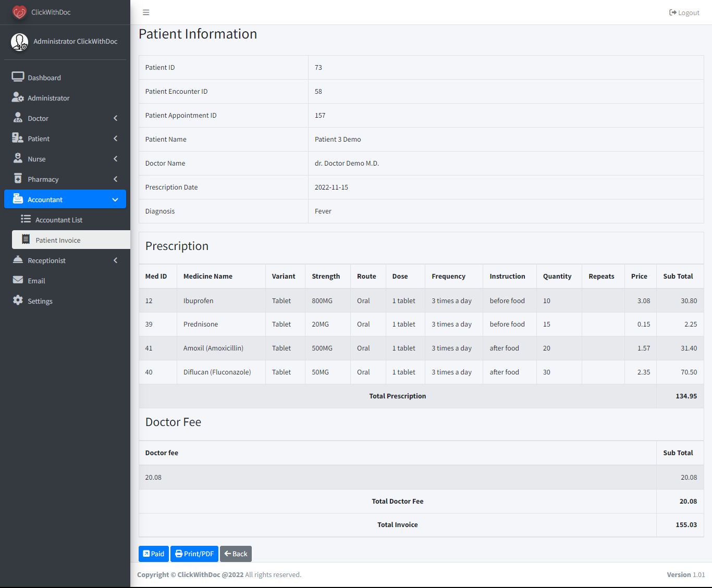The height and width of the screenshot is (588, 712).
Task: Go back using the Back button
Action: pyautogui.click(x=236, y=554)
